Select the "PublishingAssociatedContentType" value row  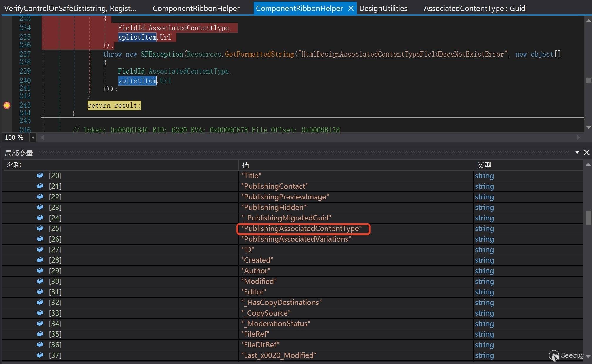click(301, 228)
